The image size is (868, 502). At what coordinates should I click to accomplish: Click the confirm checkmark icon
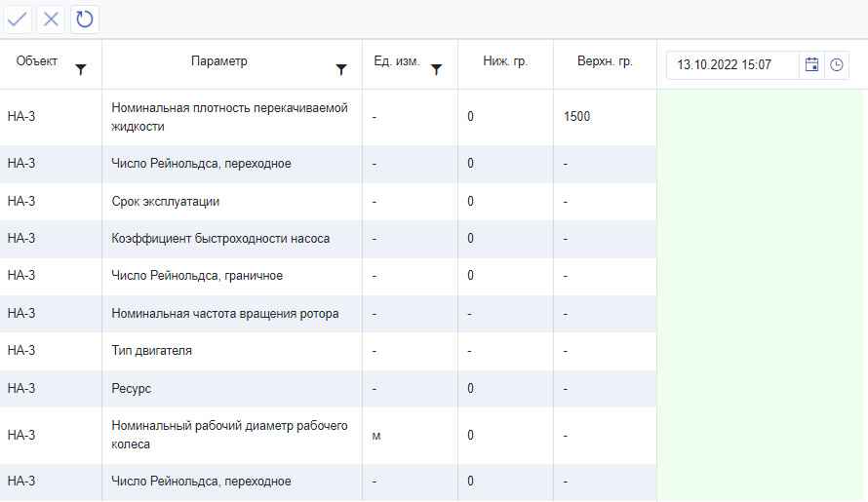(18, 19)
